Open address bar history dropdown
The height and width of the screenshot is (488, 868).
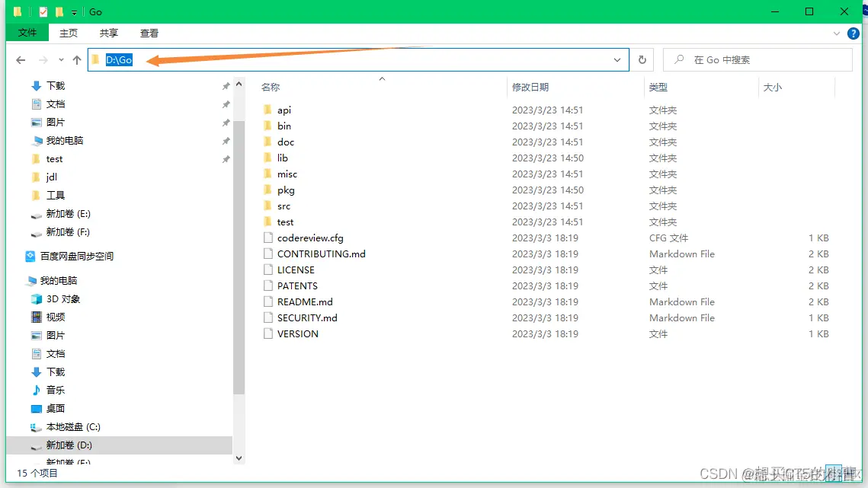tap(617, 59)
